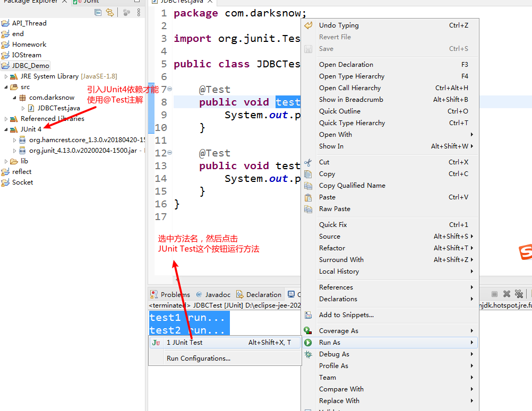Screen dimensions: 532x411
Task: Run 1 JUnit Test from submenu
Action: (225, 343)
